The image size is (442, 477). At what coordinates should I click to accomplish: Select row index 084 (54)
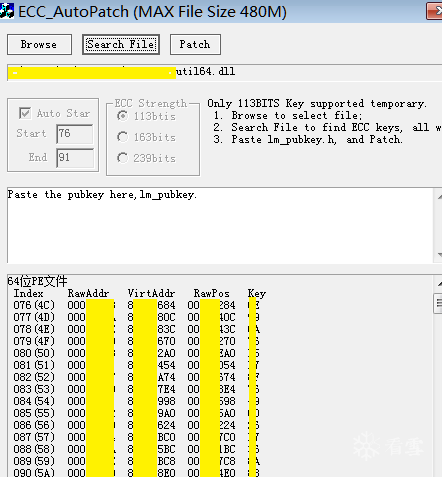tap(136, 401)
